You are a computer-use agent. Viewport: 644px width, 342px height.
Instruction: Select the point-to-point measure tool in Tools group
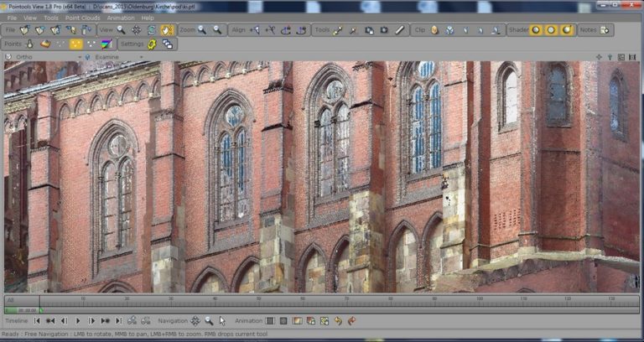click(338, 30)
